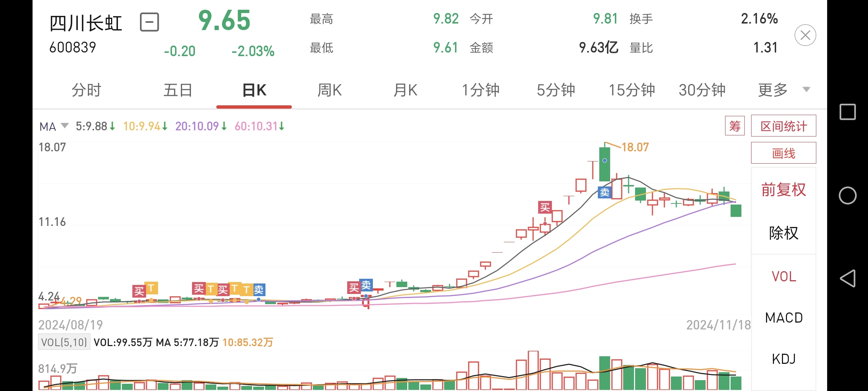Click the blue dot on the peak candle
Image resolution: width=868 pixels, height=391 pixels.
click(x=605, y=160)
